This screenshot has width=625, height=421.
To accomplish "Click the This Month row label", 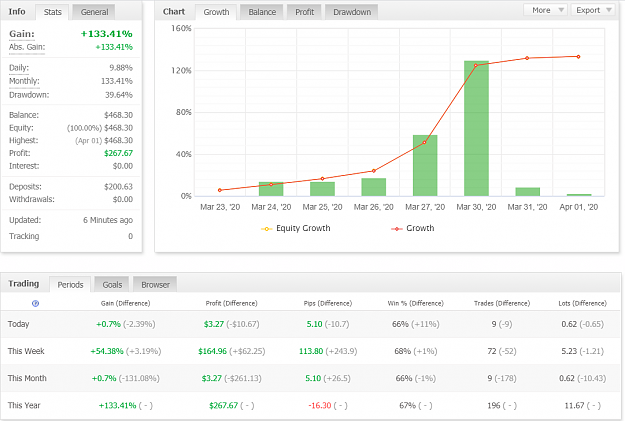I will coord(27,378).
